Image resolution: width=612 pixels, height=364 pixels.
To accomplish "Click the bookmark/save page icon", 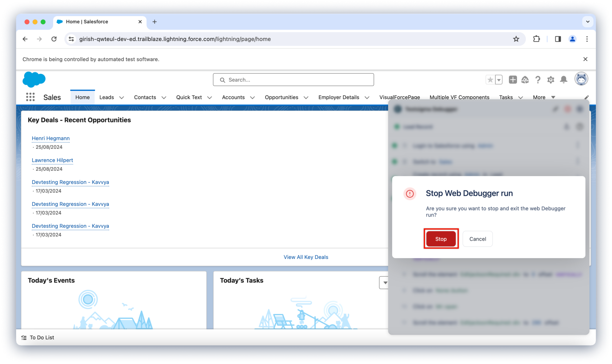I will click(x=517, y=39).
